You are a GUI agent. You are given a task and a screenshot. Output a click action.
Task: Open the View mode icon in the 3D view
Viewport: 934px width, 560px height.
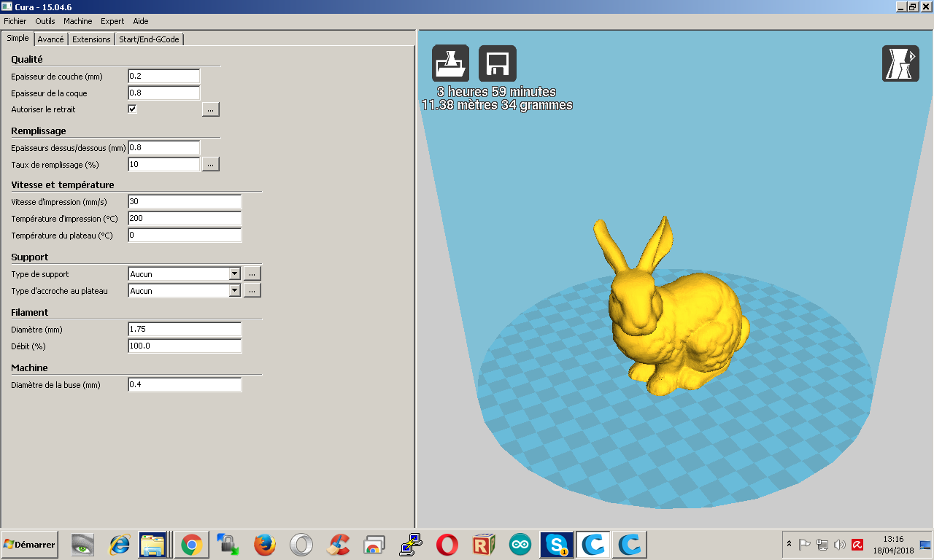click(900, 63)
